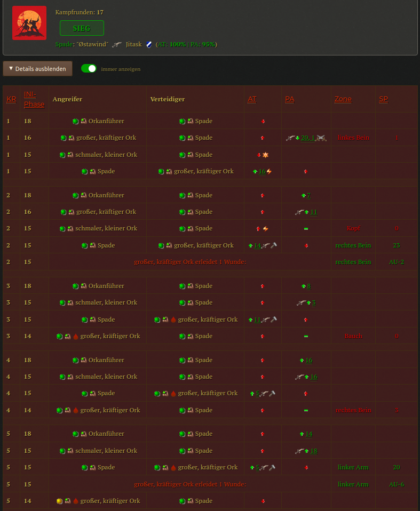
Task: Click the hammer icon beside AT value 14
Action: [274, 245]
